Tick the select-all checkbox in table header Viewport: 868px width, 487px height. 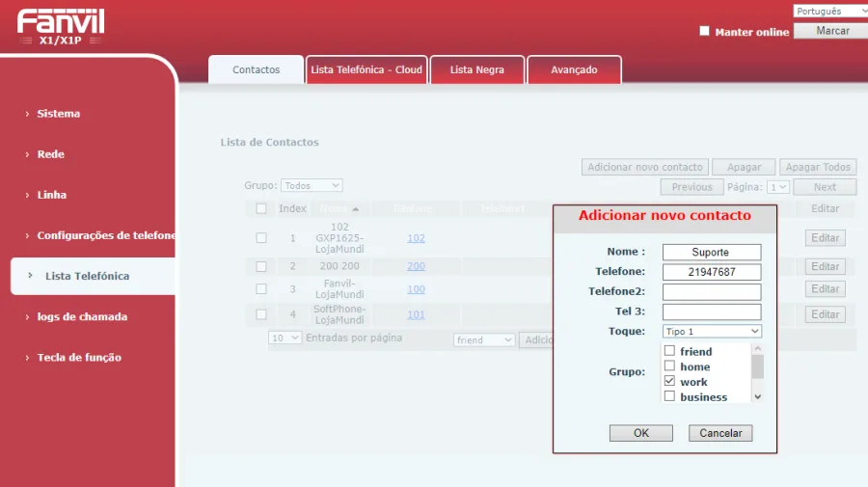tap(261, 208)
